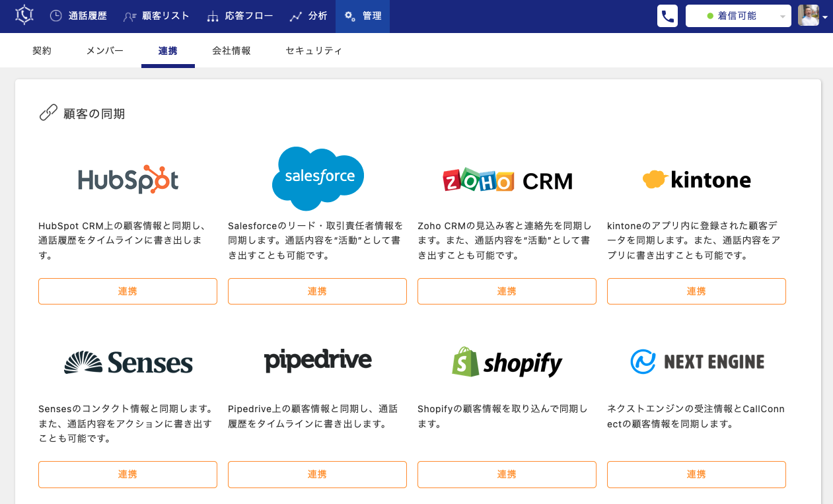Connect Shopify using its 連携 button

pos(507,474)
